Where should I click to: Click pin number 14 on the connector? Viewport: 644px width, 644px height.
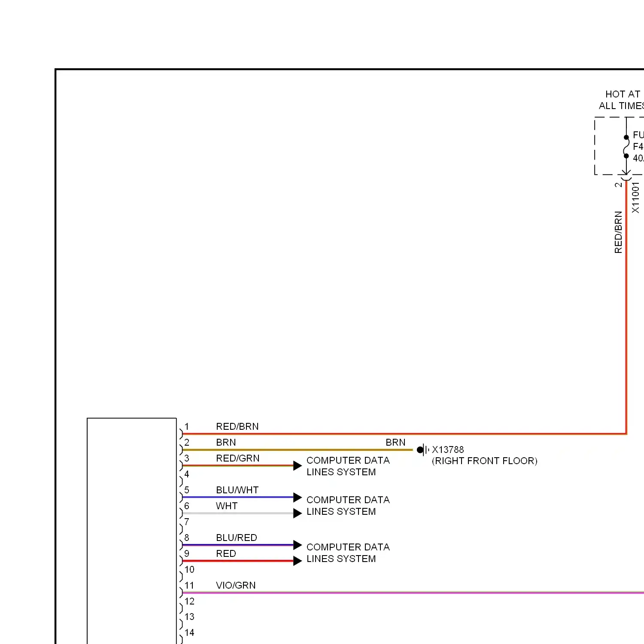tap(189, 632)
